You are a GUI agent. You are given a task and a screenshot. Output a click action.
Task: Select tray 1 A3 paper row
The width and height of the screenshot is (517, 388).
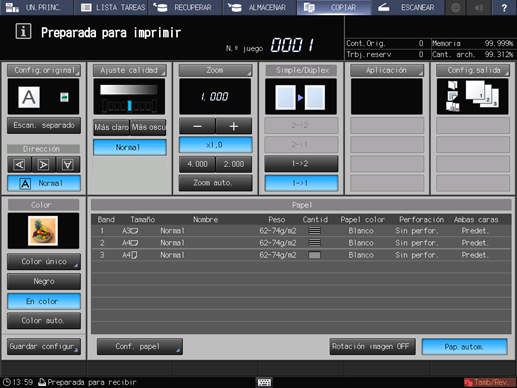pos(301,231)
